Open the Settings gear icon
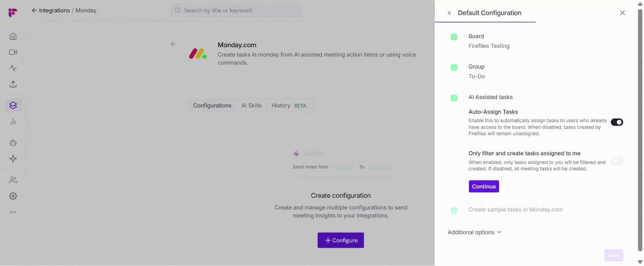 [x=13, y=196]
